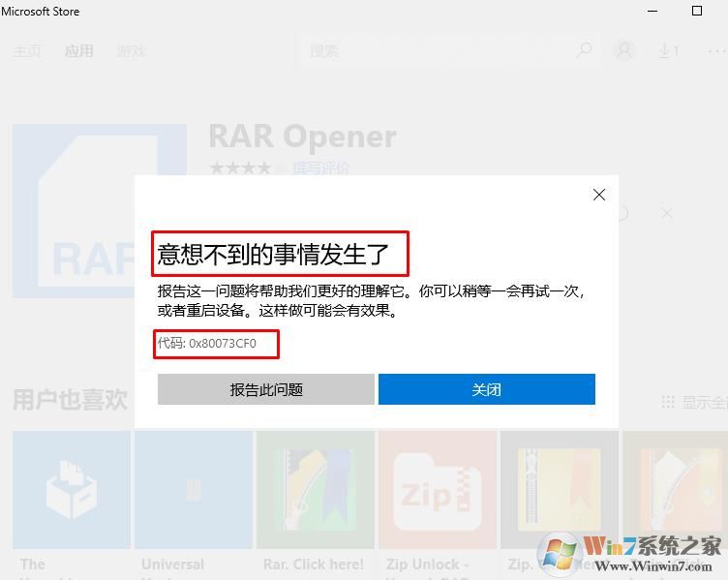Open the Universal app tile
Viewport: 728px width, 580px height.
coord(194,490)
